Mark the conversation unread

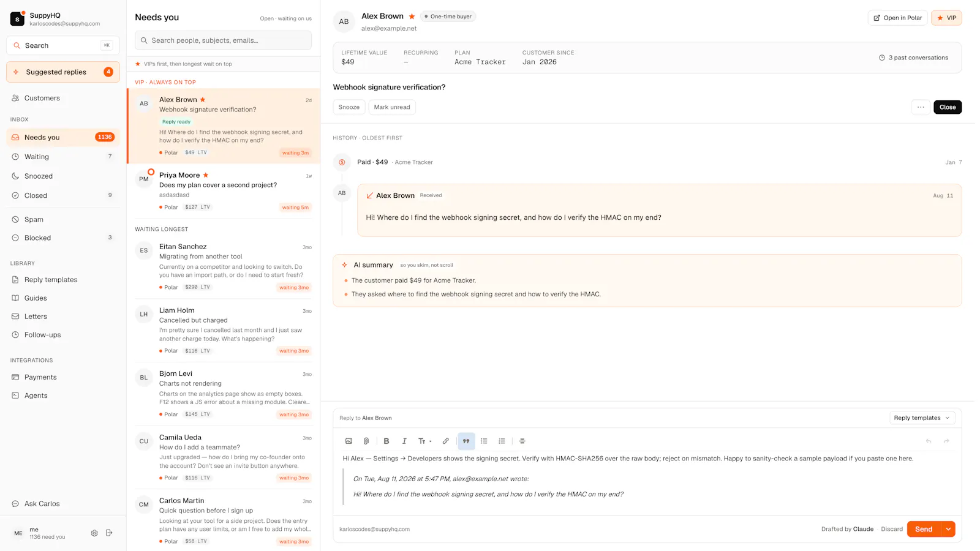[x=392, y=107]
